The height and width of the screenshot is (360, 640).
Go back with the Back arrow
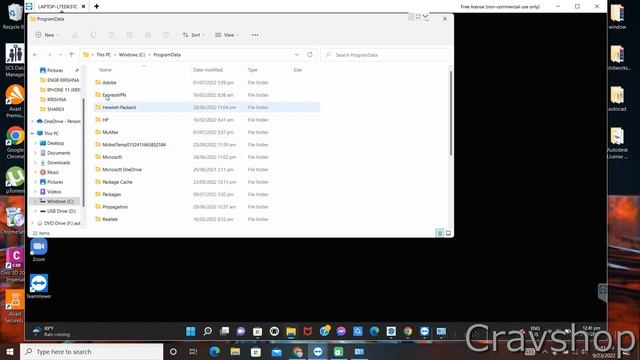click(36, 55)
